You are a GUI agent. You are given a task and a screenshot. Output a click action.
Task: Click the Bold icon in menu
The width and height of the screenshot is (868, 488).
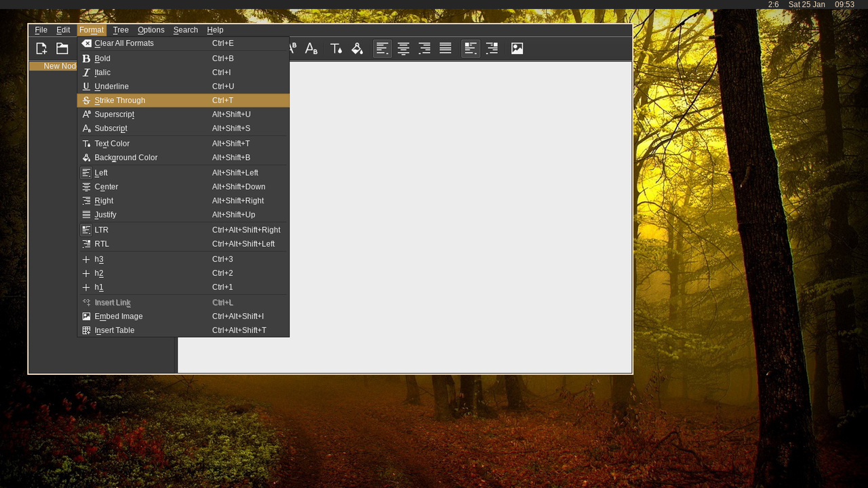click(x=86, y=58)
